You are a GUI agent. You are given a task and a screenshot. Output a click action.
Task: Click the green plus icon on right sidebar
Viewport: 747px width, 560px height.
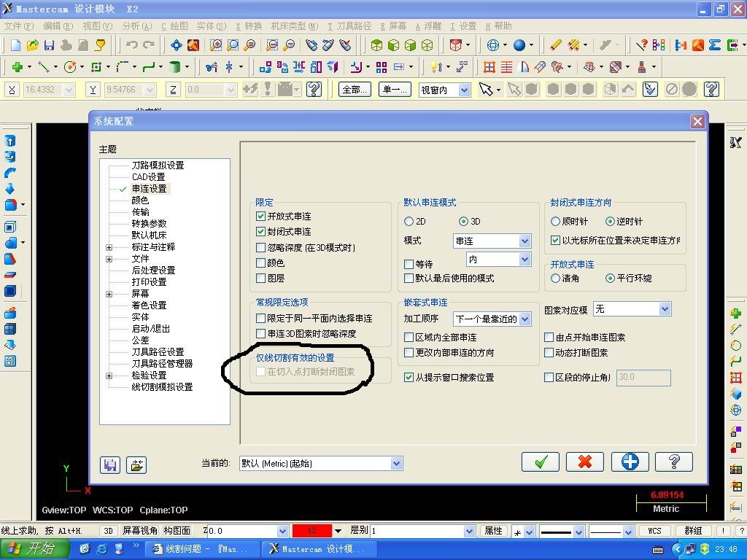(735, 313)
